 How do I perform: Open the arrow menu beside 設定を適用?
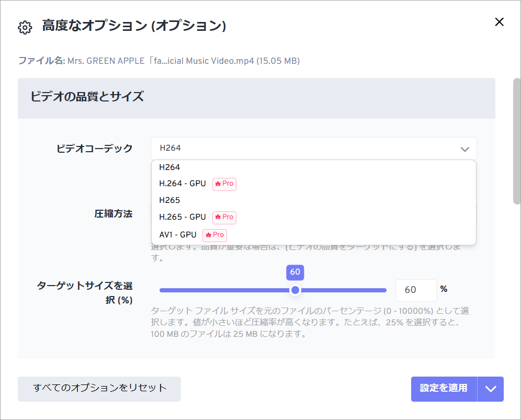491,389
